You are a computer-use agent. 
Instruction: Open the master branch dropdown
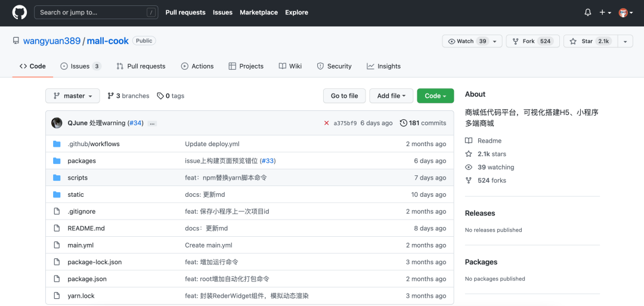(72, 95)
